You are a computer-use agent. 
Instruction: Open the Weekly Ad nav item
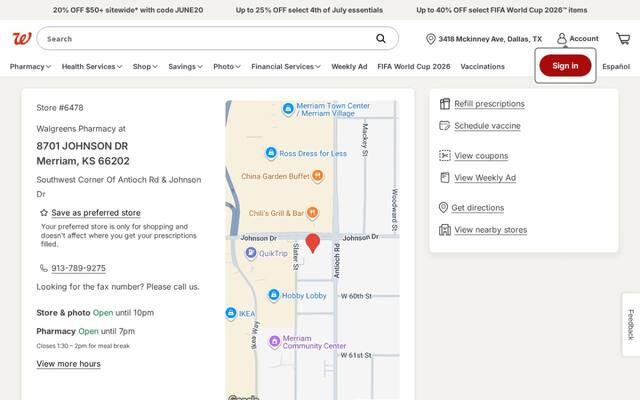point(349,66)
